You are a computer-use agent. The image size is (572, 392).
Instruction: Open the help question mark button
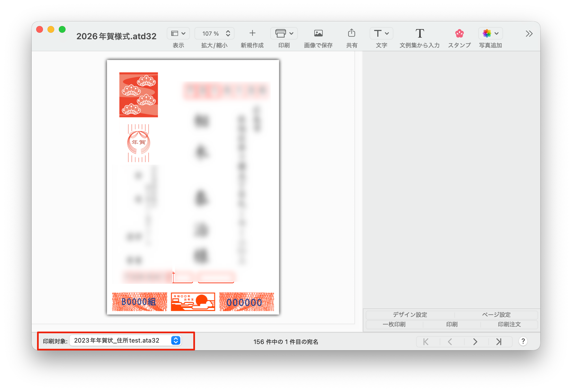point(523,341)
